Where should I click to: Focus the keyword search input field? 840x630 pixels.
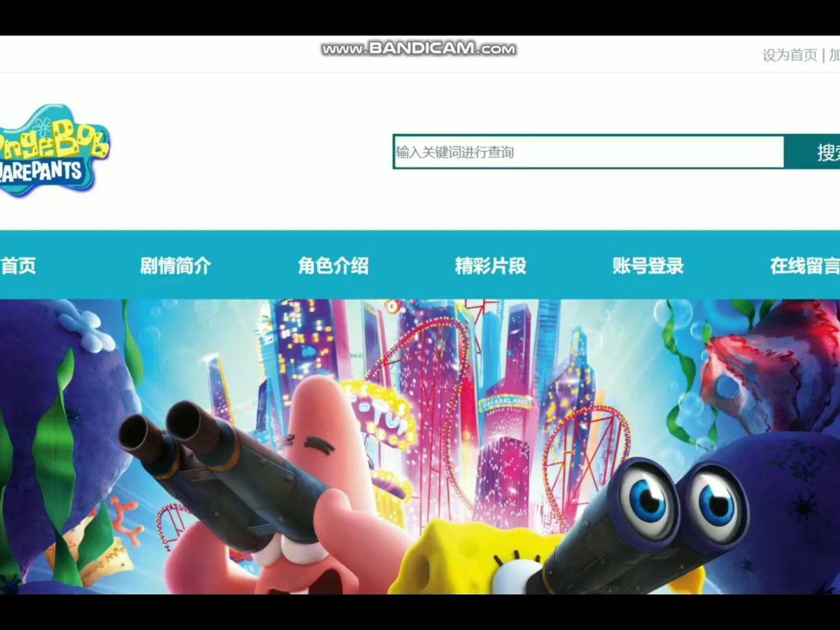coord(589,152)
